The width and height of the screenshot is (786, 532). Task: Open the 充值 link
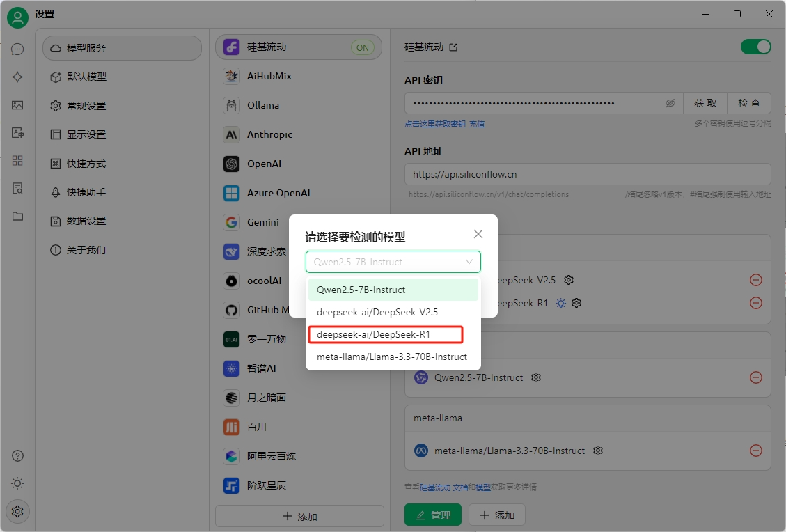(x=477, y=124)
